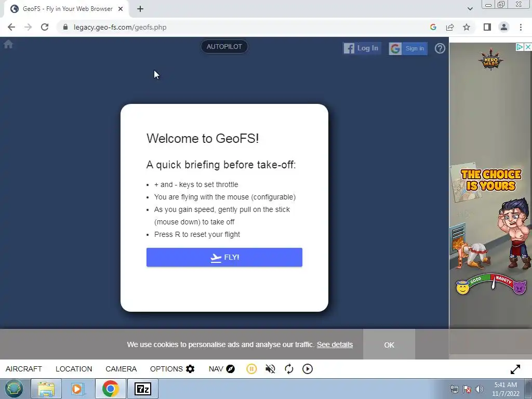Click the address bar URL

(x=120, y=27)
